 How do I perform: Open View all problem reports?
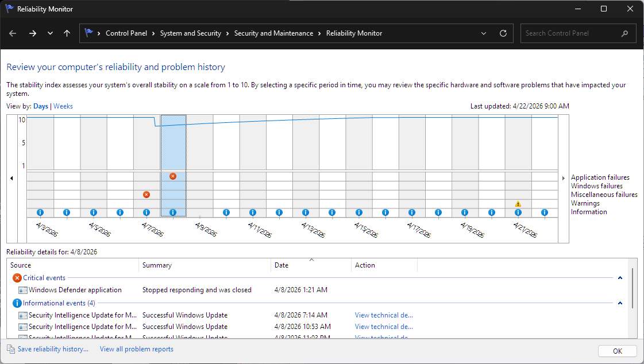136,349
